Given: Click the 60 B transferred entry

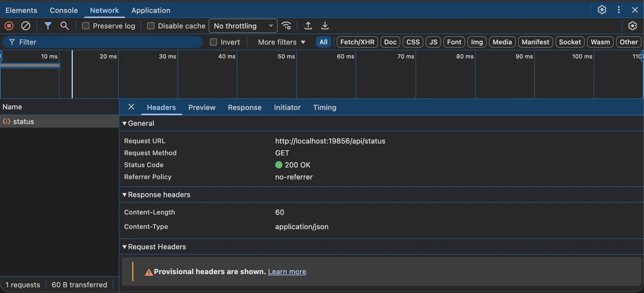Looking at the screenshot, I should click(x=79, y=285).
